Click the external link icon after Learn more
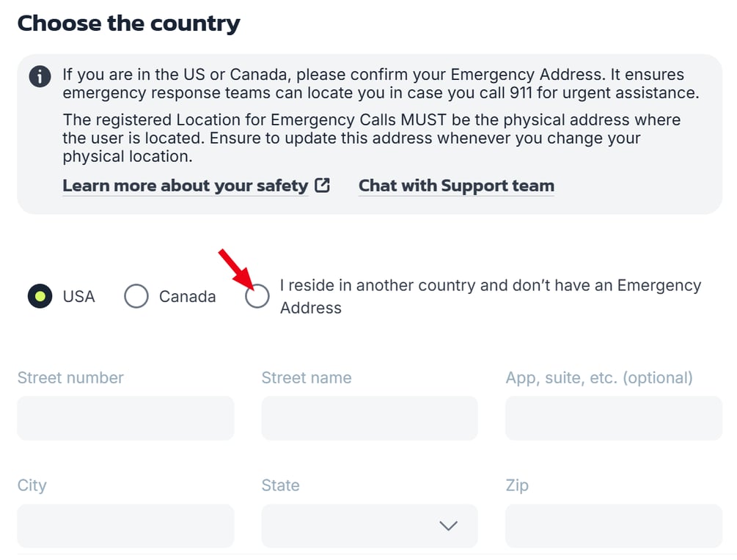Image resolution: width=737 pixels, height=560 pixels. tap(323, 185)
